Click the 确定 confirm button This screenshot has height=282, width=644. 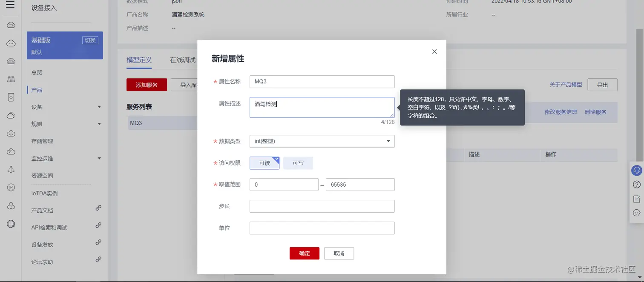point(305,253)
